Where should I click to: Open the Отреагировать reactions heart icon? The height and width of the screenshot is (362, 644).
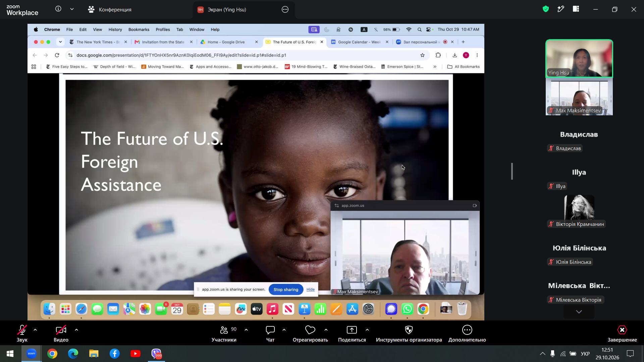[310, 330]
